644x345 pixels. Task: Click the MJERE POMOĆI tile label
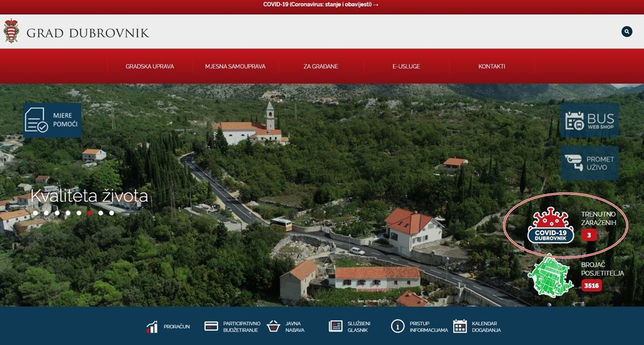pos(65,120)
